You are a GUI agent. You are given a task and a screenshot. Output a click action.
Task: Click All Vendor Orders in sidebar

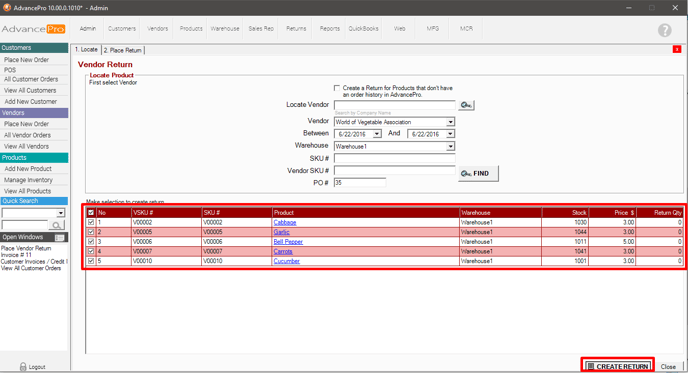coord(27,135)
